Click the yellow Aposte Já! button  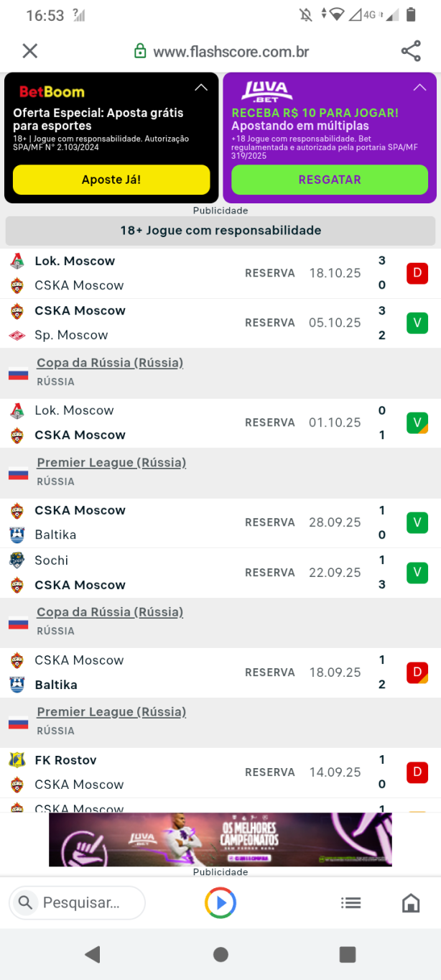point(111,180)
